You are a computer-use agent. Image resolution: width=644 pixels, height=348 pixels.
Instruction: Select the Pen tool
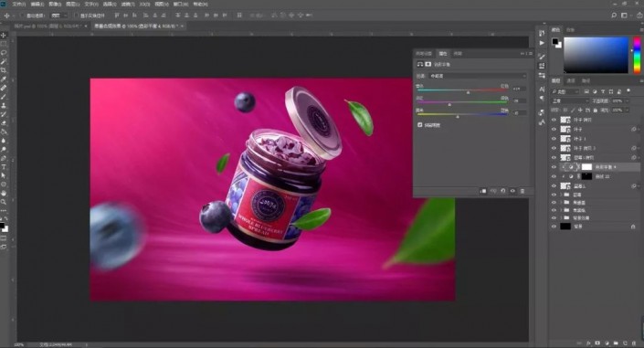click(4, 158)
